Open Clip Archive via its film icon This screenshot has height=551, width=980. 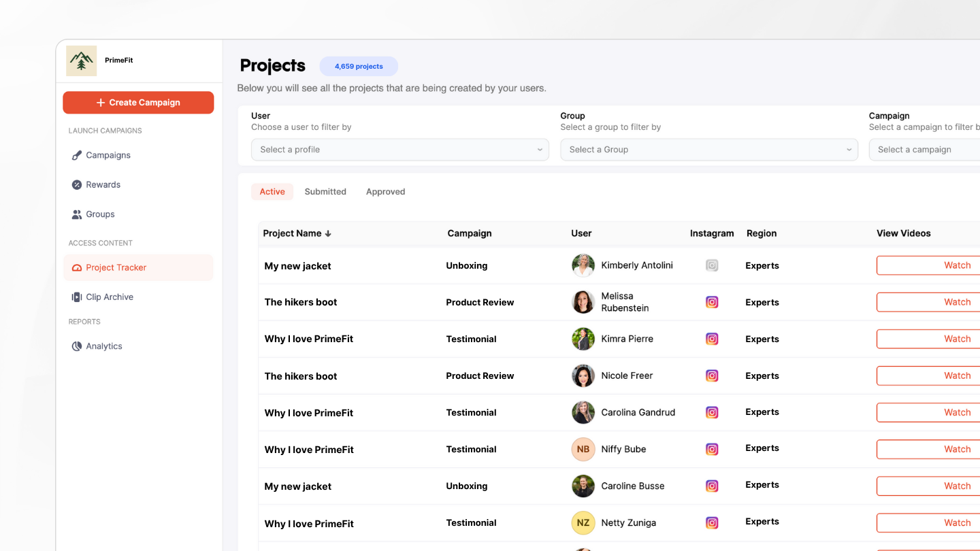pos(77,297)
